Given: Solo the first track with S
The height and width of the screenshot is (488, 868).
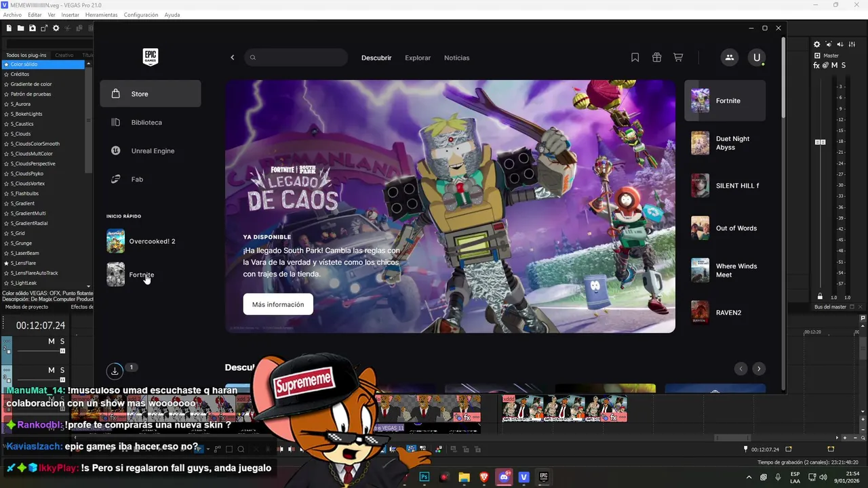Looking at the screenshot, I should 62,342.
